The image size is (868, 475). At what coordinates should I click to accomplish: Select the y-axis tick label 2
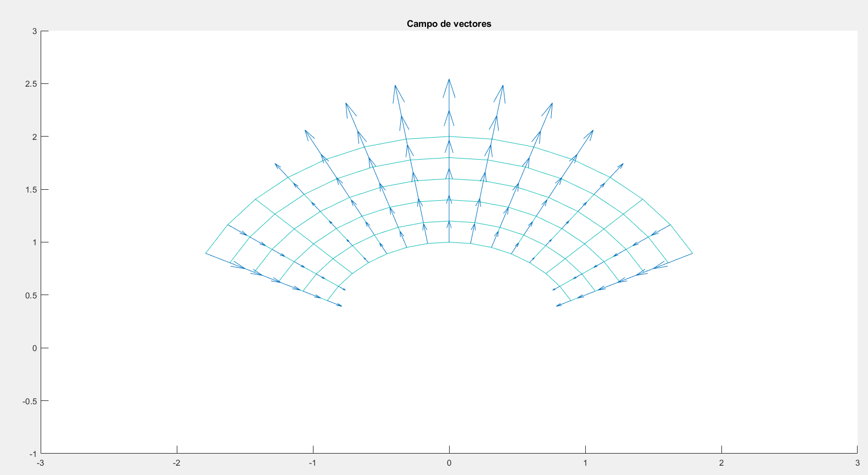35,137
